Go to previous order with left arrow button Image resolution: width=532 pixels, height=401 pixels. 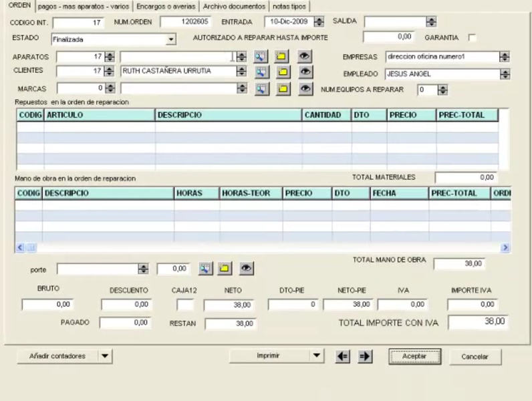[343, 357]
